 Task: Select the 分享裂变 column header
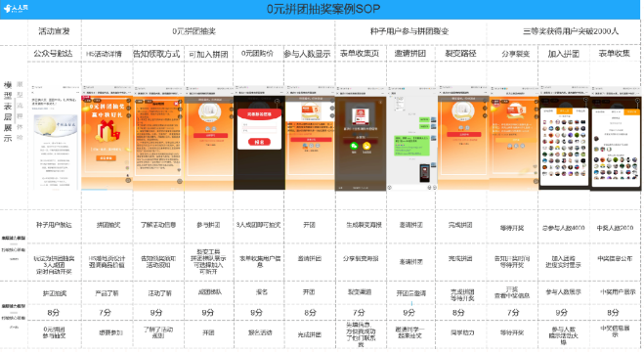coord(515,54)
